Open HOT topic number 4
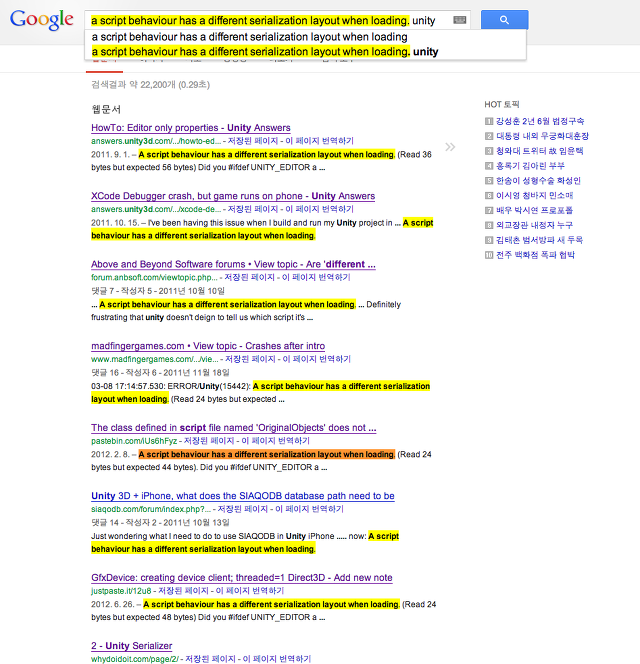Screen dimensions: 640x664 tap(530, 166)
